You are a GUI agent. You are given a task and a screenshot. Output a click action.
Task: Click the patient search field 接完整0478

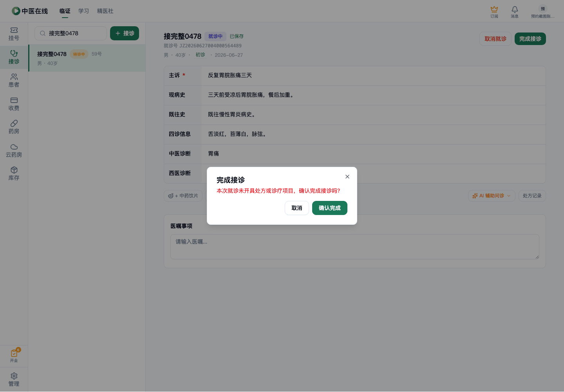point(71,33)
